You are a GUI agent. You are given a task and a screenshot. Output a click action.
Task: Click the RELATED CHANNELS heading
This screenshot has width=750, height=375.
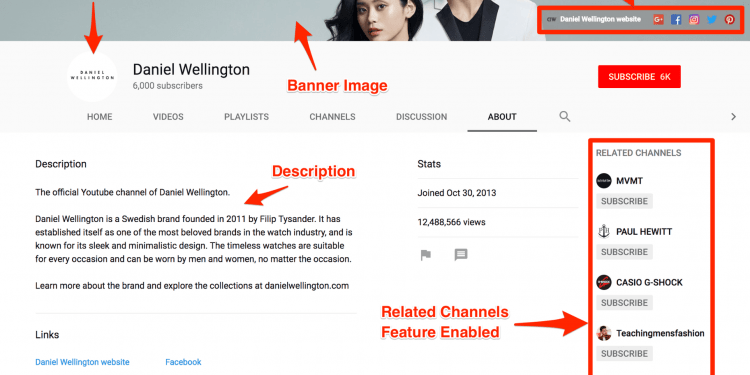pos(639,153)
